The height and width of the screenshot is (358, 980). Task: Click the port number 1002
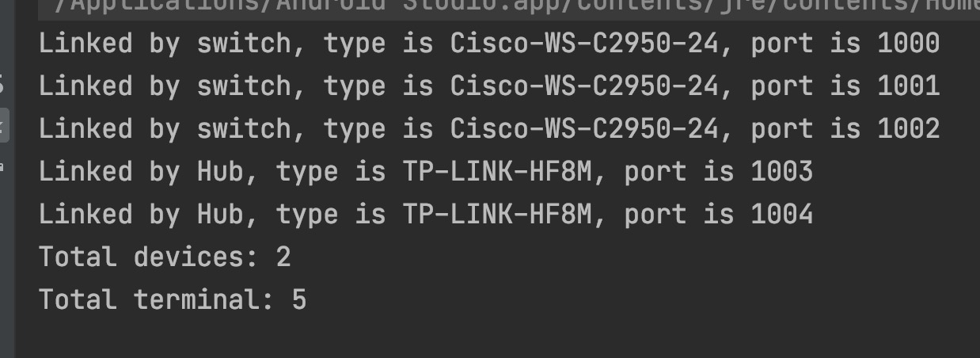[908, 128]
